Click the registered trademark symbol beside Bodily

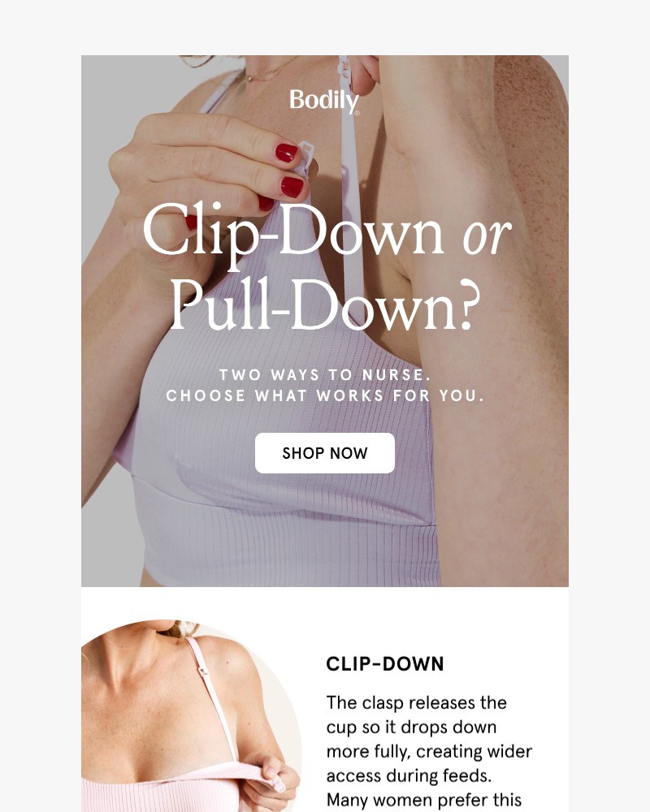[357, 113]
